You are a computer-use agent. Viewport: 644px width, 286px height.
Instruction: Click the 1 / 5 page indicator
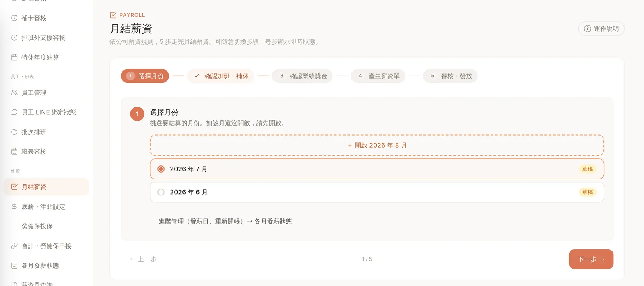click(x=367, y=259)
